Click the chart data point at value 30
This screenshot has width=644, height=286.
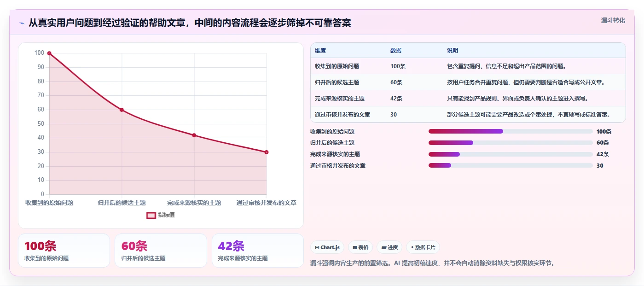click(267, 152)
